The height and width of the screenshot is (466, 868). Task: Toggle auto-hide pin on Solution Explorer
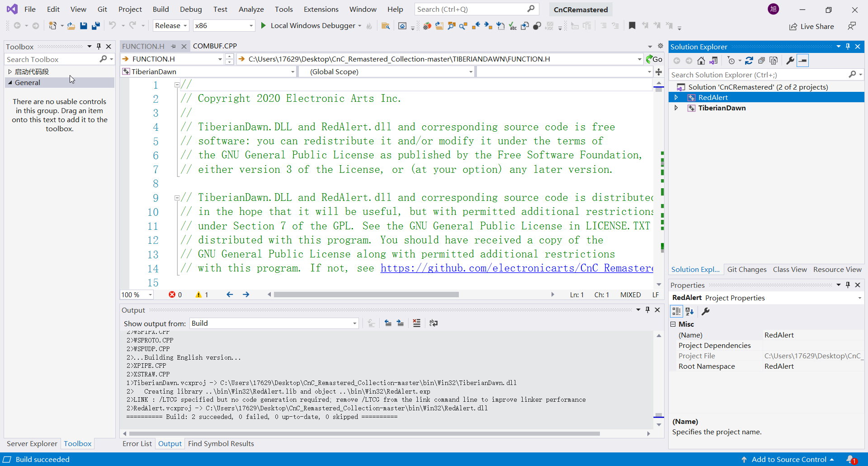pyautogui.click(x=848, y=47)
